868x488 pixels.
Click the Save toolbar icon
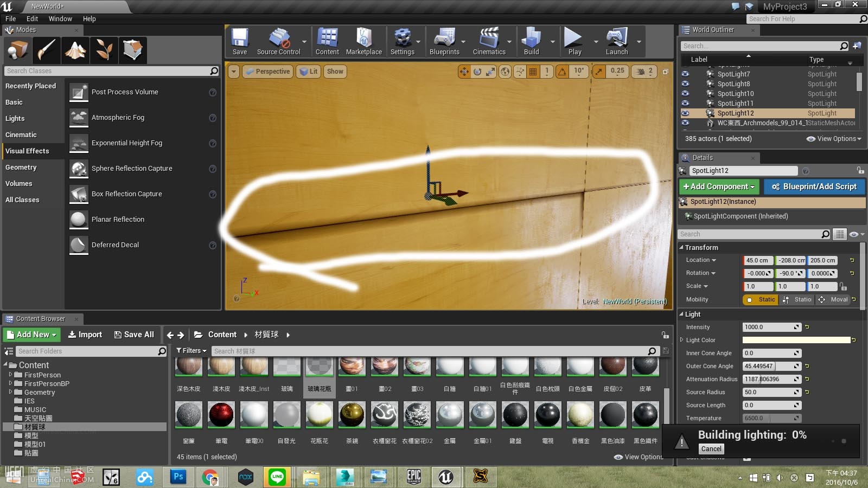click(x=240, y=42)
